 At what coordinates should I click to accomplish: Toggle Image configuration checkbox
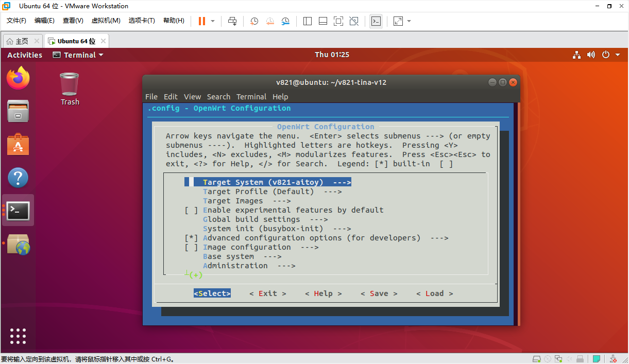tap(191, 247)
